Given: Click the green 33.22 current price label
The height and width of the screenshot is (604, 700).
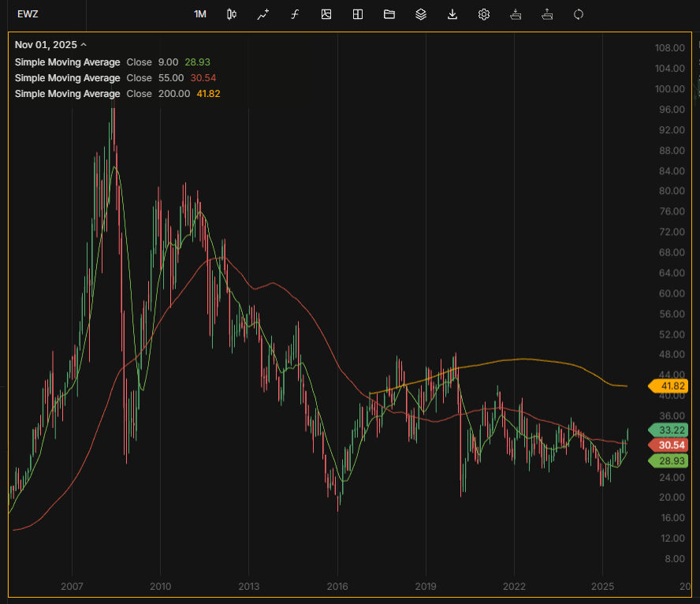Looking at the screenshot, I should [671, 430].
